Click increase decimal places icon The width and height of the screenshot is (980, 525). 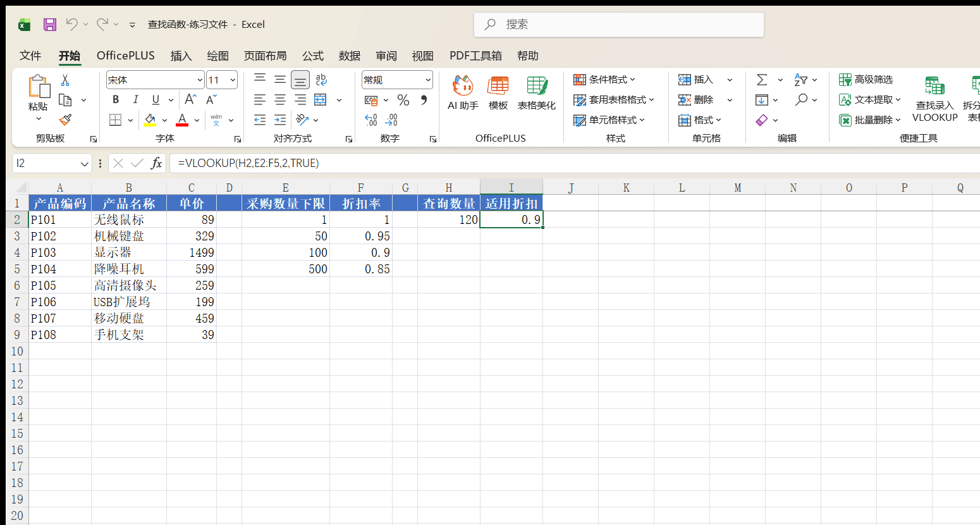click(x=371, y=120)
